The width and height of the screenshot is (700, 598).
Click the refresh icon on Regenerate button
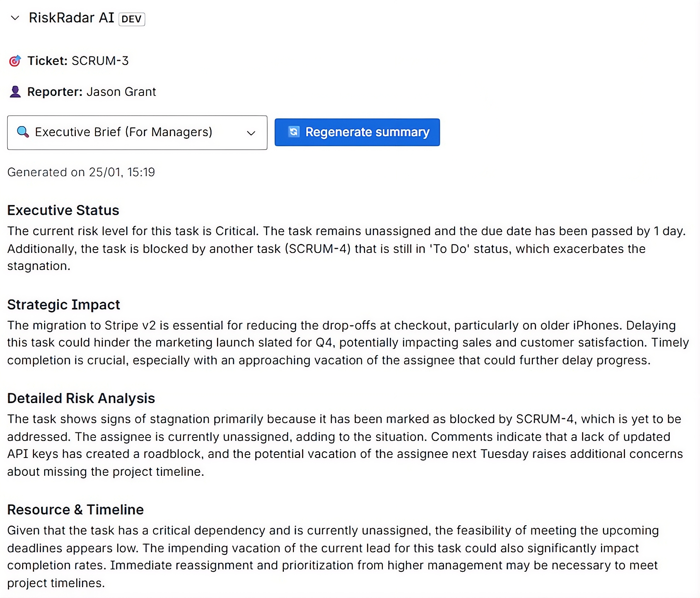click(x=294, y=132)
